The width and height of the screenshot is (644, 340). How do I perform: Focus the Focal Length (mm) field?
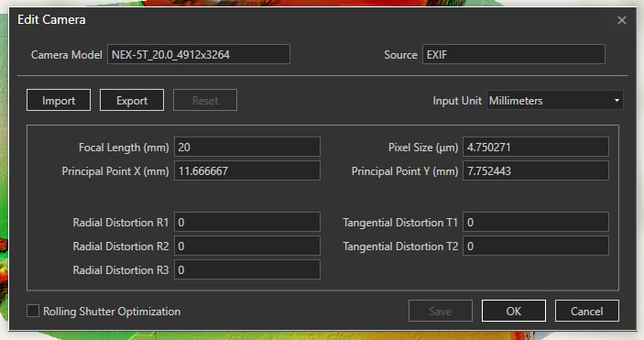pyautogui.click(x=247, y=147)
